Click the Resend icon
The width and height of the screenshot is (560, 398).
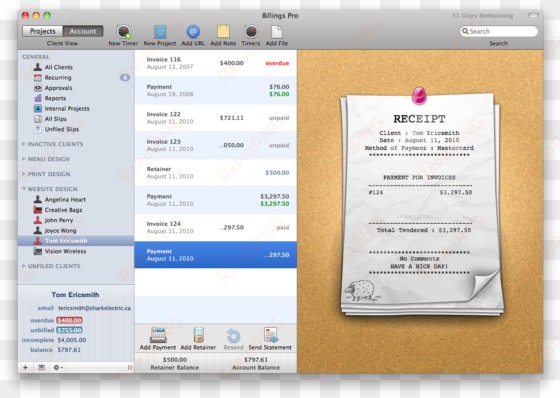pyautogui.click(x=233, y=336)
